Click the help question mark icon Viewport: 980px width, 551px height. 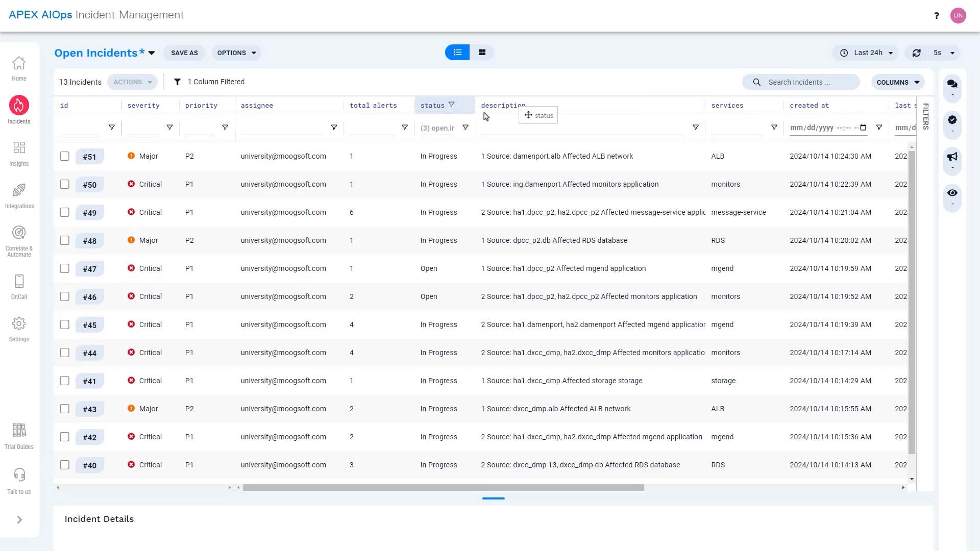point(937,16)
